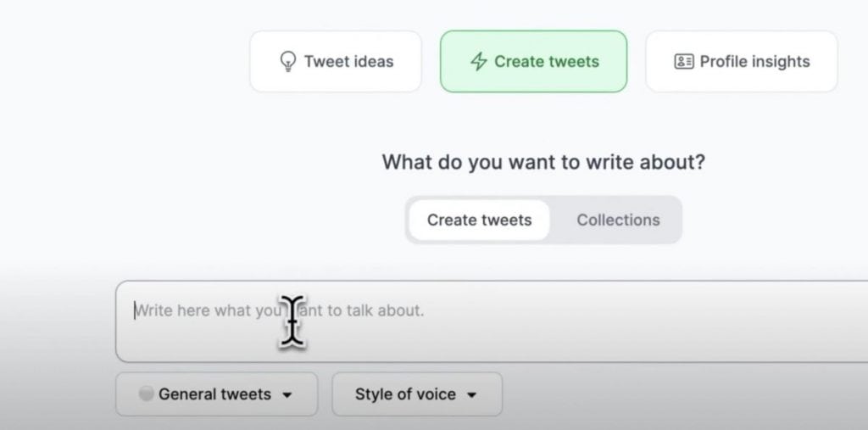
Task: Open the Tweet ideas section
Action: pyautogui.click(x=336, y=62)
